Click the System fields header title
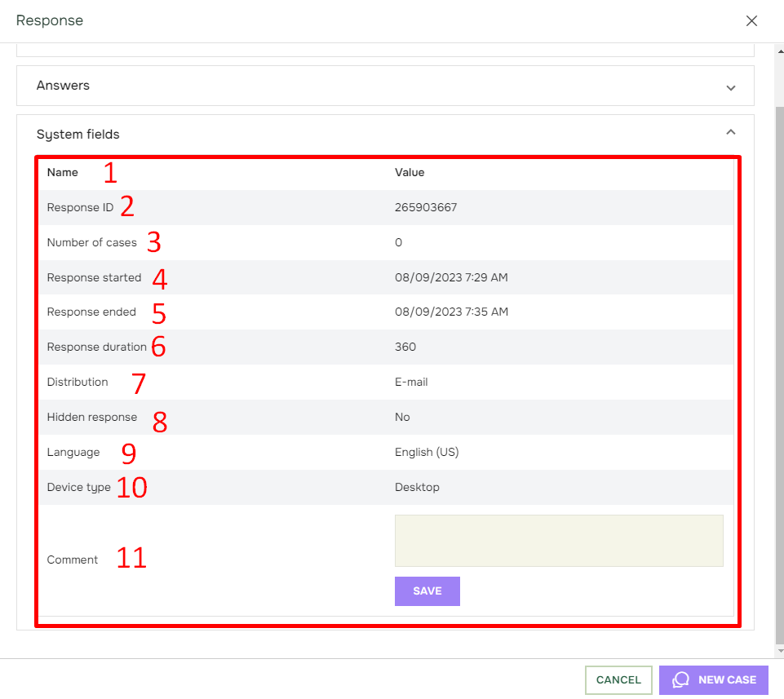The height and width of the screenshot is (699, 784). click(78, 134)
